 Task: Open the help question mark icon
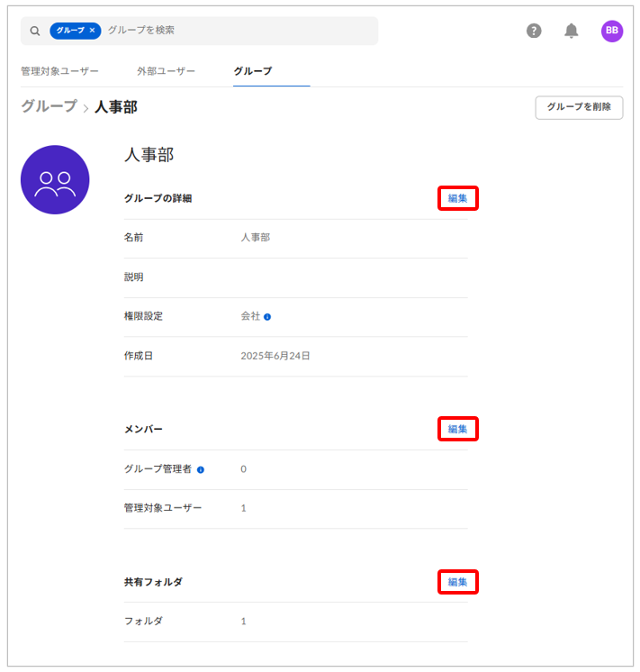click(534, 31)
